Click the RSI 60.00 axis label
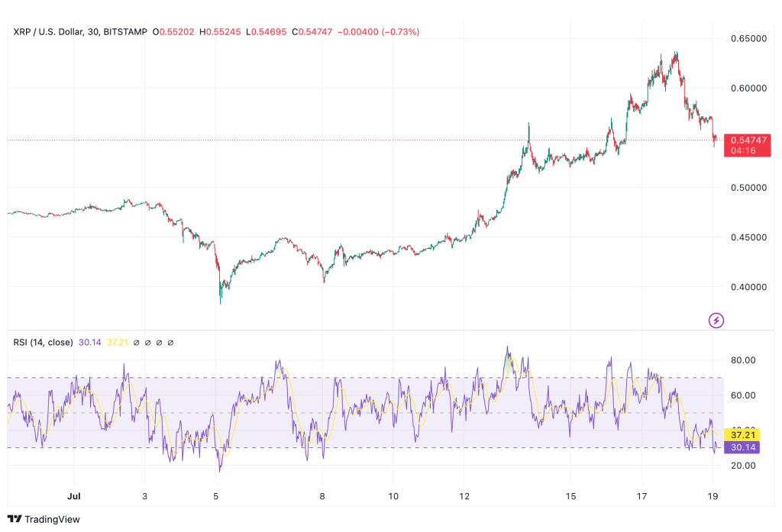This screenshot has height=532, width=782. point(743,395)
